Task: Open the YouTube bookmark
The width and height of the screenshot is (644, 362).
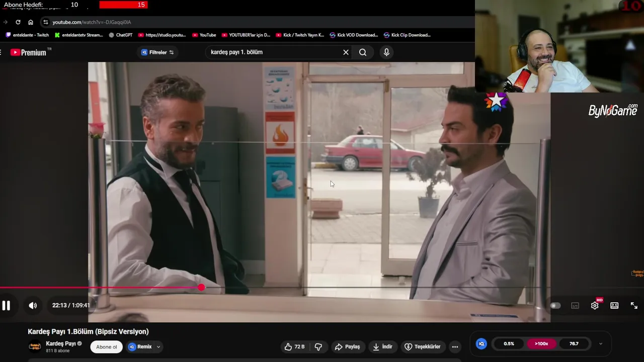Action: click(204, 35)
